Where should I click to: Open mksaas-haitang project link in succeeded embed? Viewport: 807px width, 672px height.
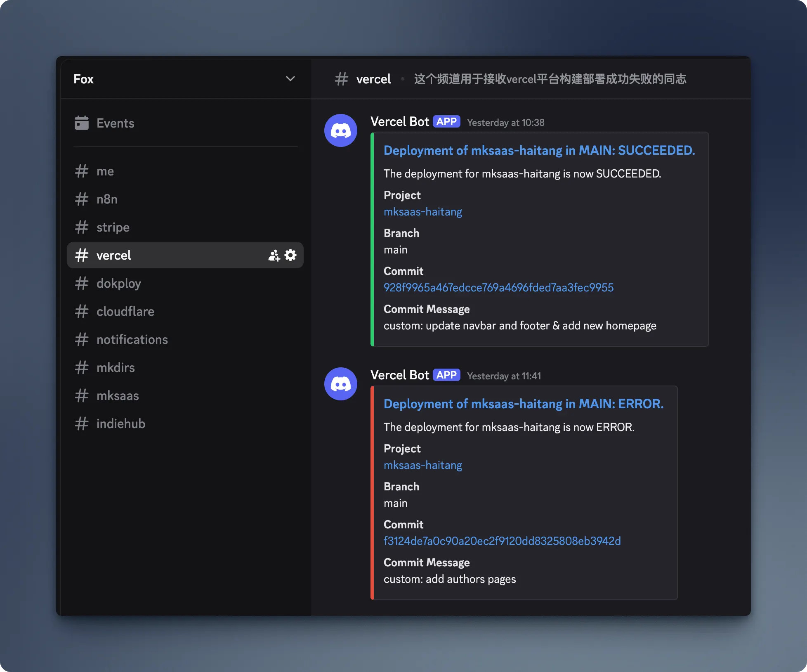pyautogui.click(x=423, y=212)
